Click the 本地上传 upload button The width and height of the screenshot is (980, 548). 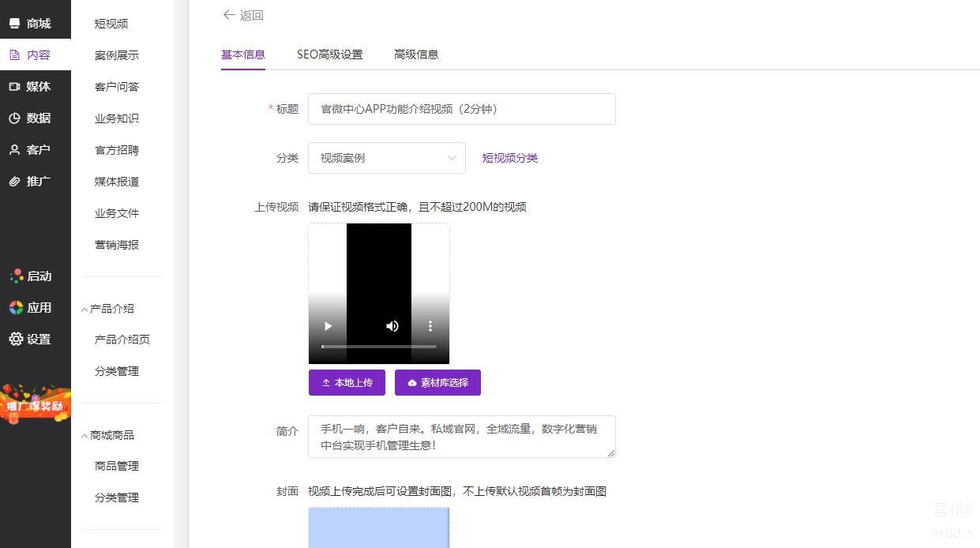pyautogui.click(x=347, y=383)
